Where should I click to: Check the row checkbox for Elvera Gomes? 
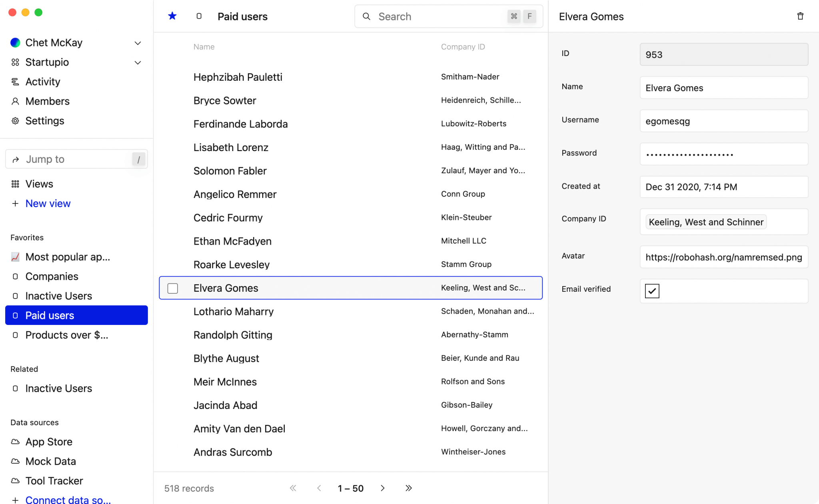point(172,288)
